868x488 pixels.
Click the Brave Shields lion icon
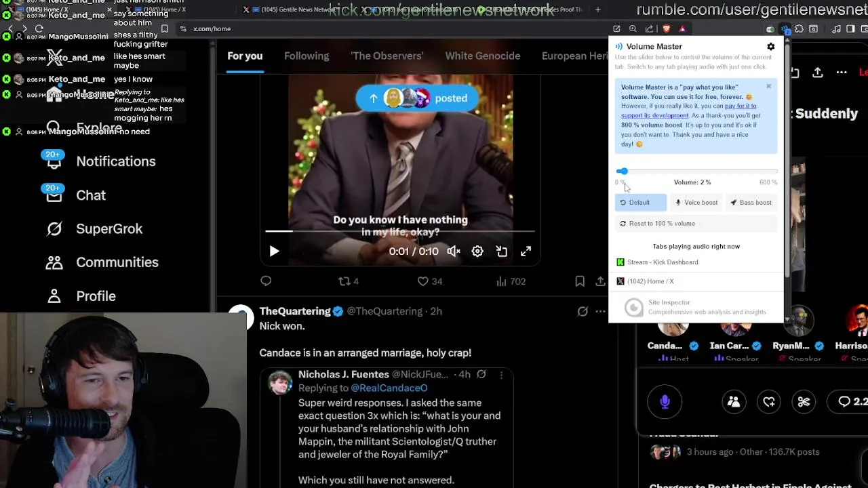click(x=667, y=28)
